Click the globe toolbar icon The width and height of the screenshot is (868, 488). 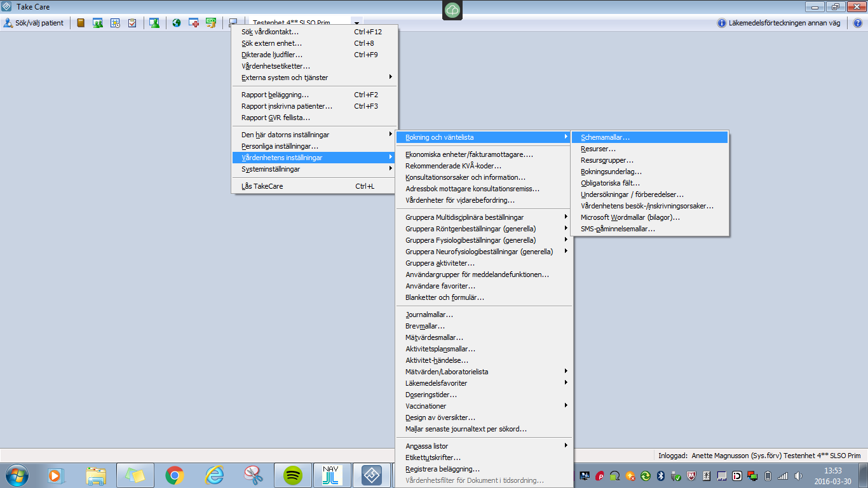[177, 23]
